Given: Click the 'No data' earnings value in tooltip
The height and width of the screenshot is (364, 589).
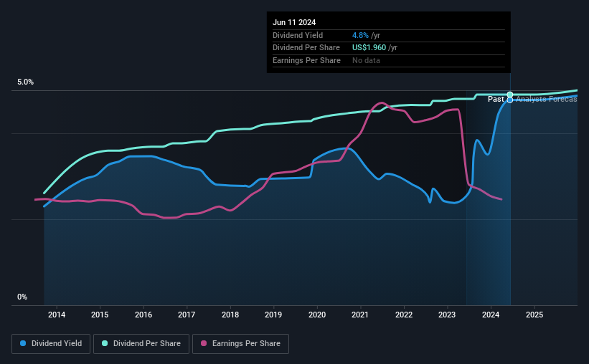Looking at the screenshot, I should pyautogui.click(x=367, y=60).
